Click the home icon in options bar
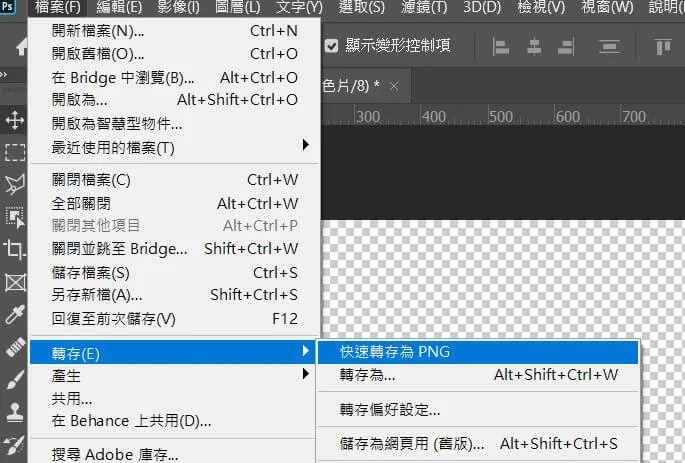 point(21,46)
